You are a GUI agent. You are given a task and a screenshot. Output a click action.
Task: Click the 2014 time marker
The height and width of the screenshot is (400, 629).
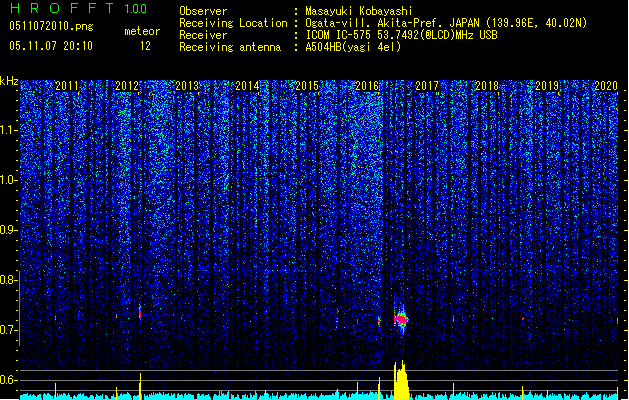pos(247,86)
